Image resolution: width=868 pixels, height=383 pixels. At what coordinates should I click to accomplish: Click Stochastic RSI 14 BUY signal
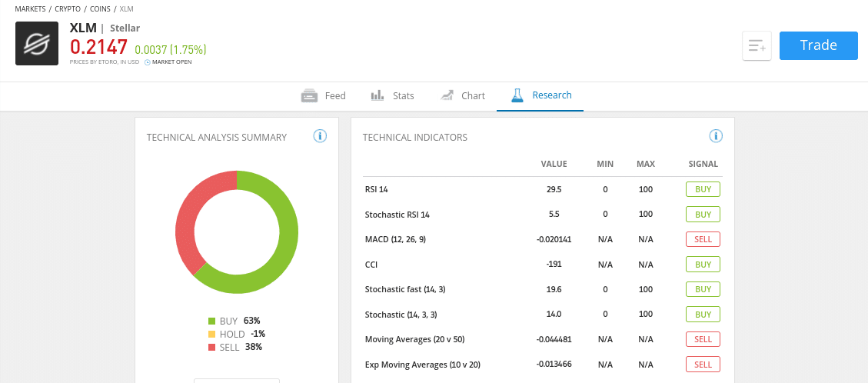tap(703, 215)
